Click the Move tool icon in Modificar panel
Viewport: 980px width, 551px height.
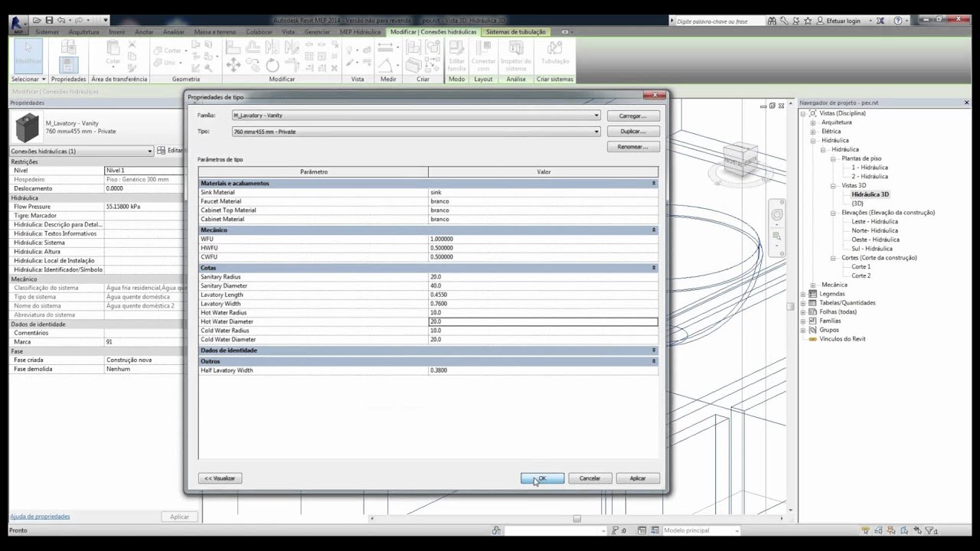(234, 66)
